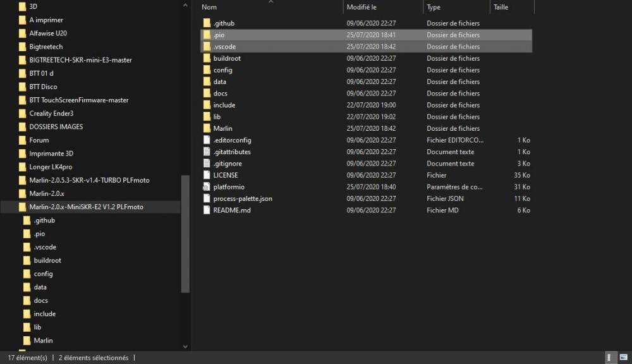Image resolution: width=632 pixels, height=364 pixels.
Task: Click '17 élément(s)' in status bar
Action: 27,358
